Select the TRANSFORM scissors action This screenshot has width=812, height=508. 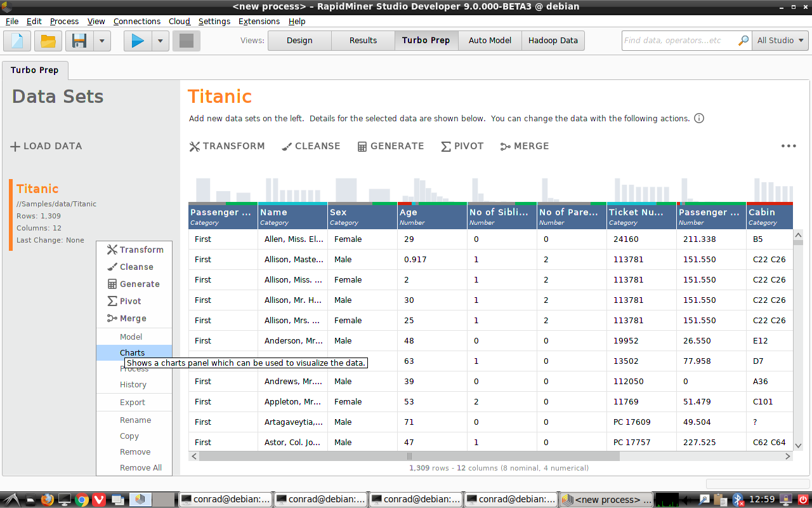click(226, 146)
